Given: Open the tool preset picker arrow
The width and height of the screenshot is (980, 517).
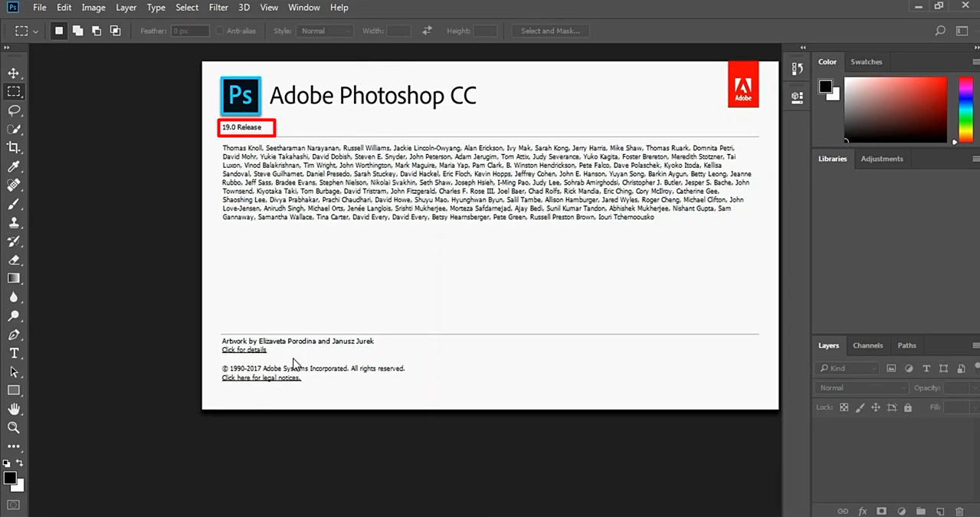Looking at the screenshot, I should [35, 31].
